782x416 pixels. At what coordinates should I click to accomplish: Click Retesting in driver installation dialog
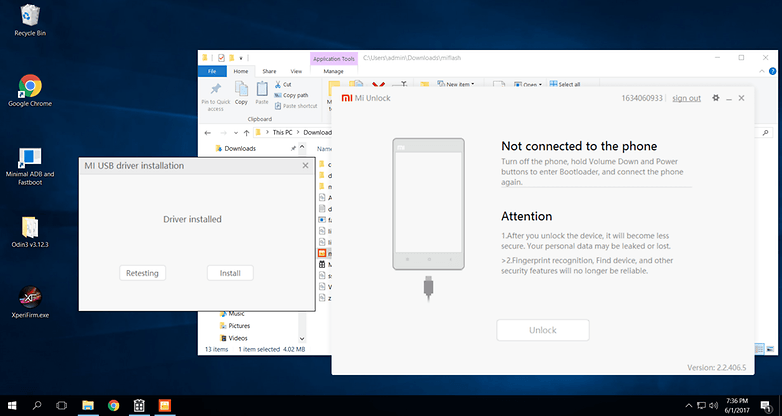142,273
